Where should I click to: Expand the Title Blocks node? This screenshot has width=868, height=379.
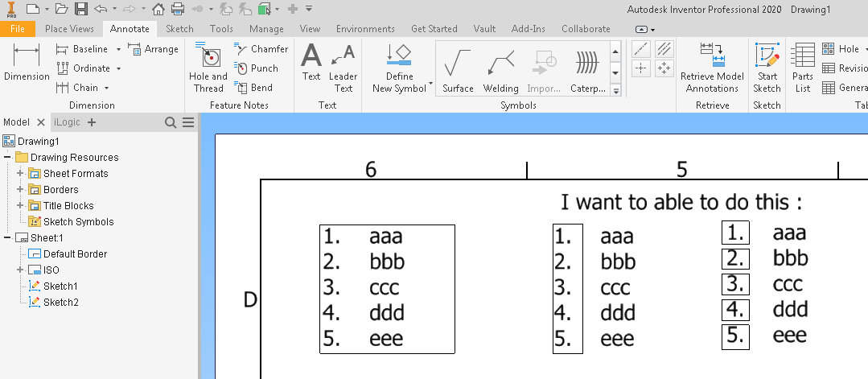click(x=20, y=205)
